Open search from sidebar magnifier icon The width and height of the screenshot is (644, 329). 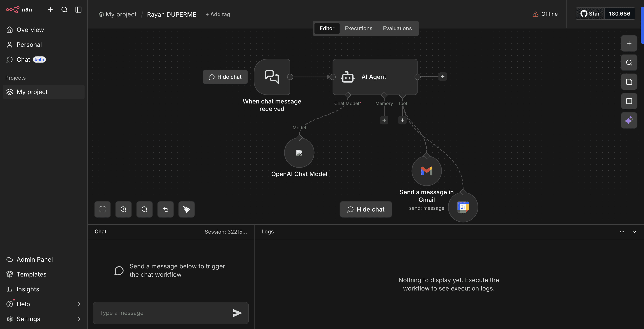point(64,10)
